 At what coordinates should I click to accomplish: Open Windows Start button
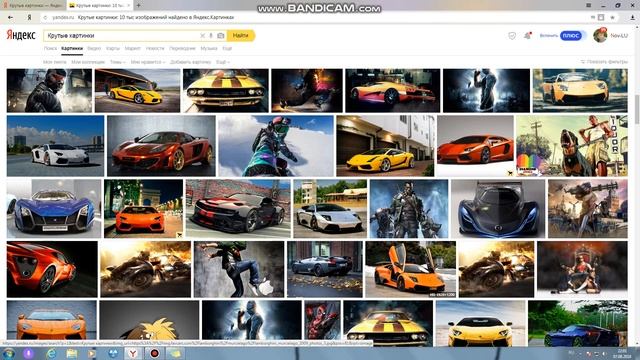(8, 353)
